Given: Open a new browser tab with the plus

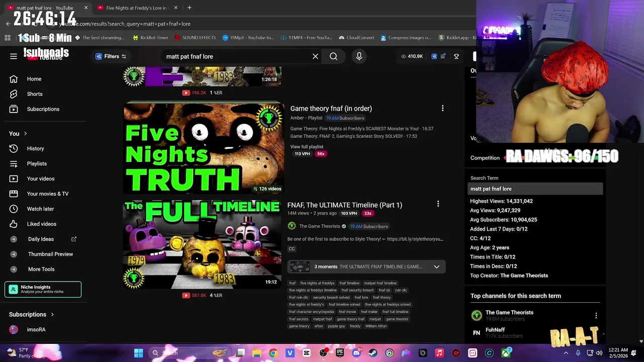Looking at the screenshot, I should coord(189,8).
